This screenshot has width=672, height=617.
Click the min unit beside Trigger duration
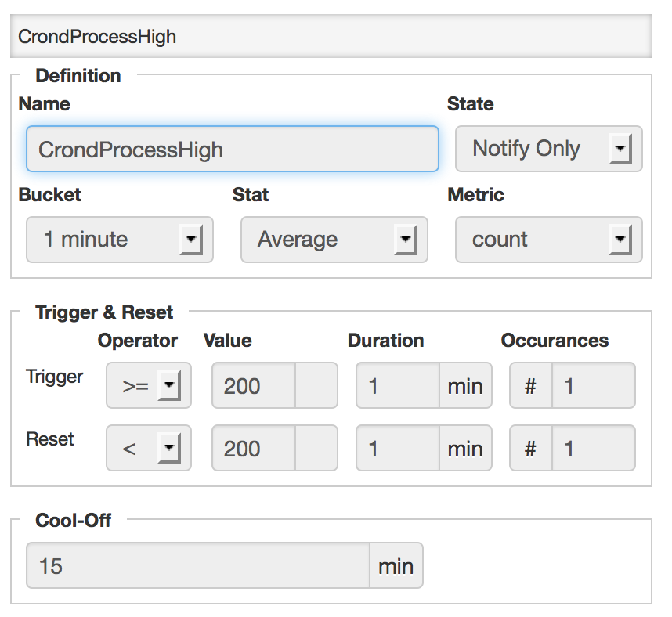(465, 385)
